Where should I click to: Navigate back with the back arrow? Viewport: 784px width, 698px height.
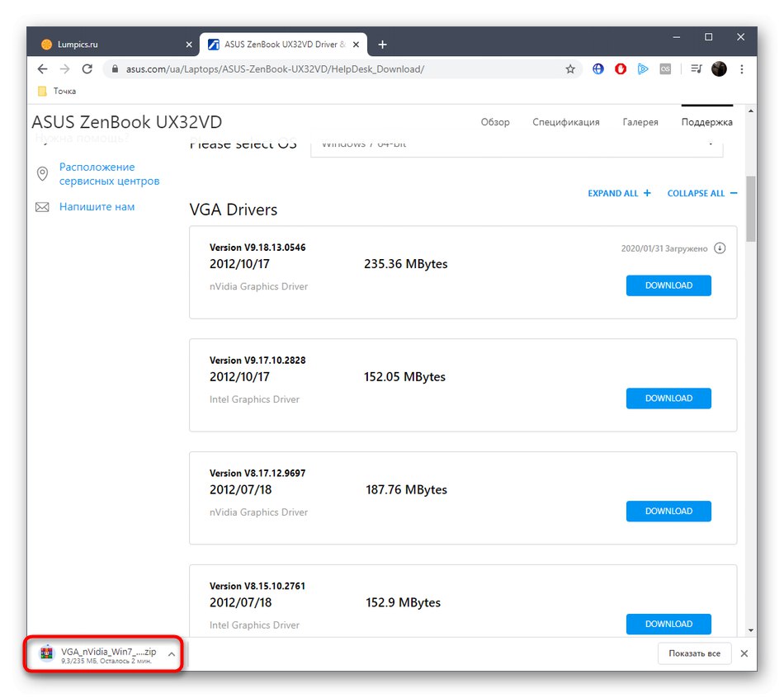coord(42,69)
